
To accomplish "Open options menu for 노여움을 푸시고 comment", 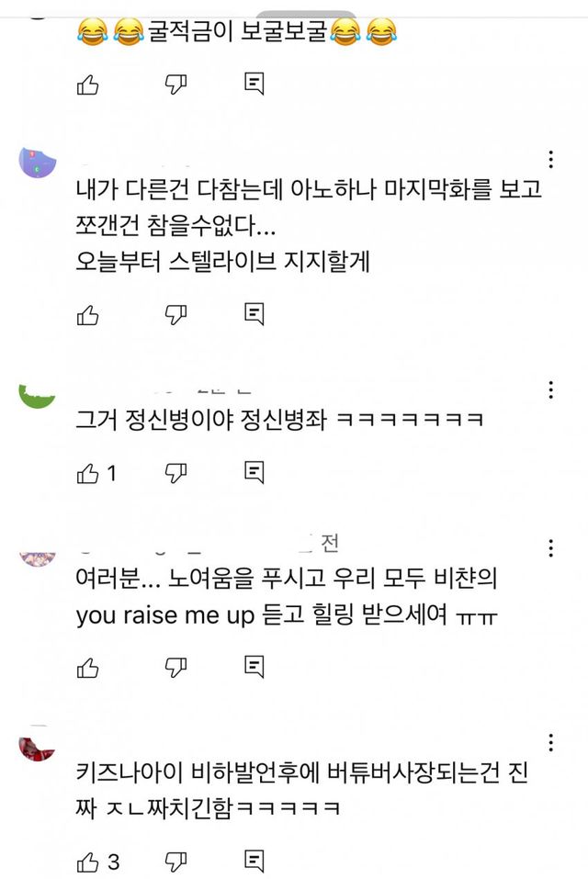I will pyautogui.click(x=550, y=549).
